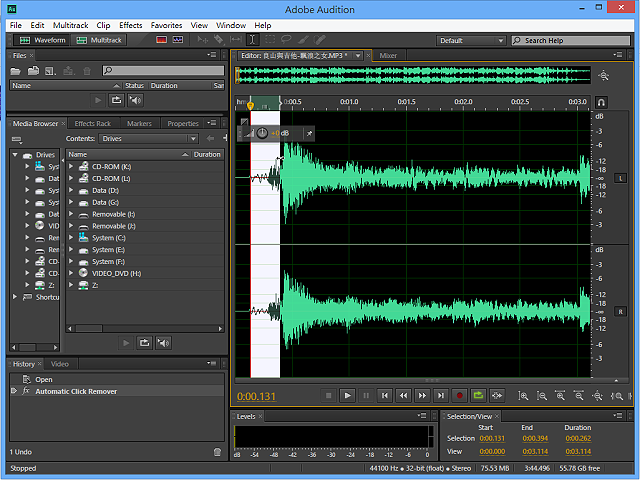Toggle Auto-Play speaker in Files panel

[x=135, y=100]
